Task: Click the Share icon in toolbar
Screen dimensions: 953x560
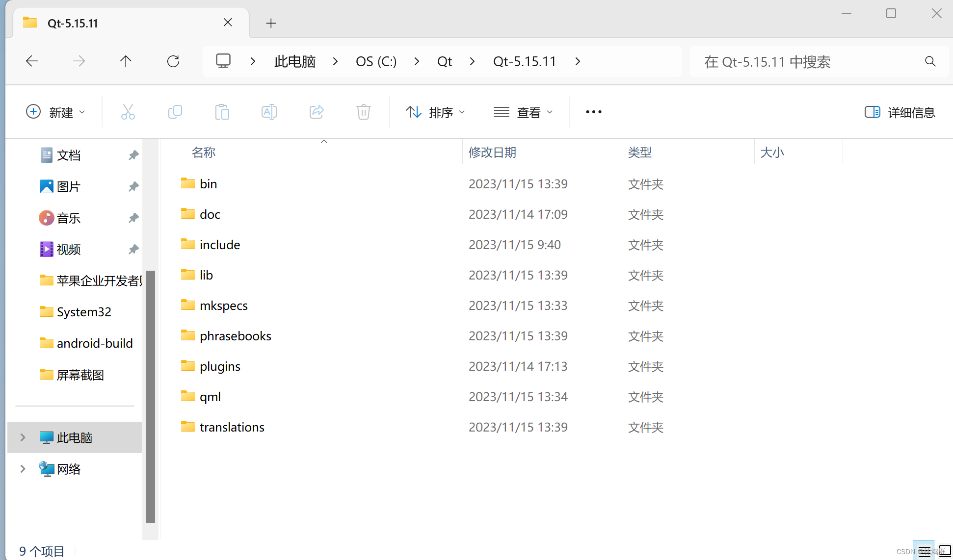Action: [x=317, y=112]
